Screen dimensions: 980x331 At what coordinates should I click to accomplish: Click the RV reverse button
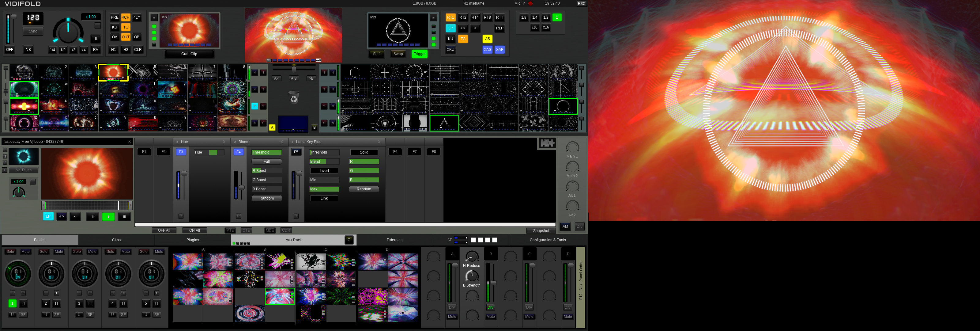[x=96, y=50]
